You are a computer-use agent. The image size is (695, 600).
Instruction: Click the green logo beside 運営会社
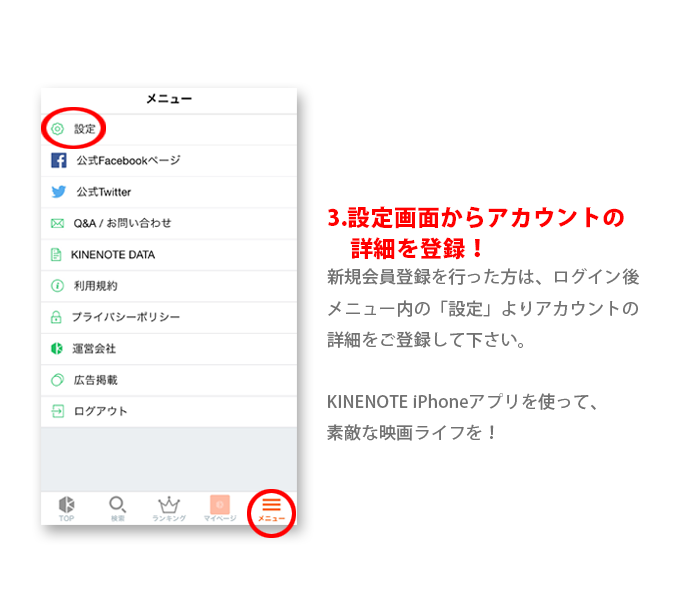click(x=57, y=349)
